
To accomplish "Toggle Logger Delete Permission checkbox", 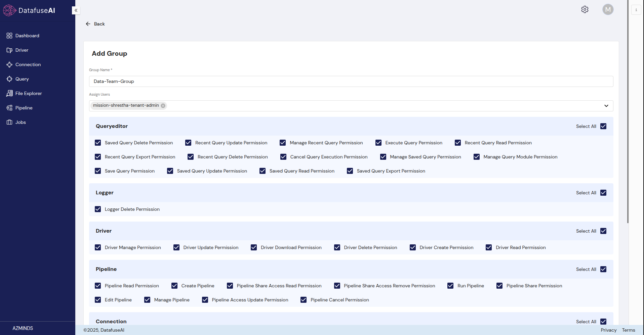I will (x=98, y=209).
